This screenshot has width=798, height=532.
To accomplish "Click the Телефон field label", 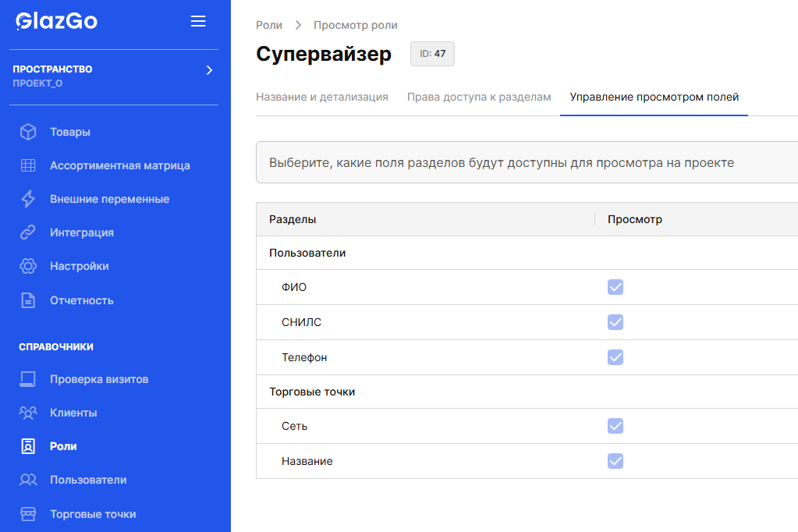I will point(304,357).
